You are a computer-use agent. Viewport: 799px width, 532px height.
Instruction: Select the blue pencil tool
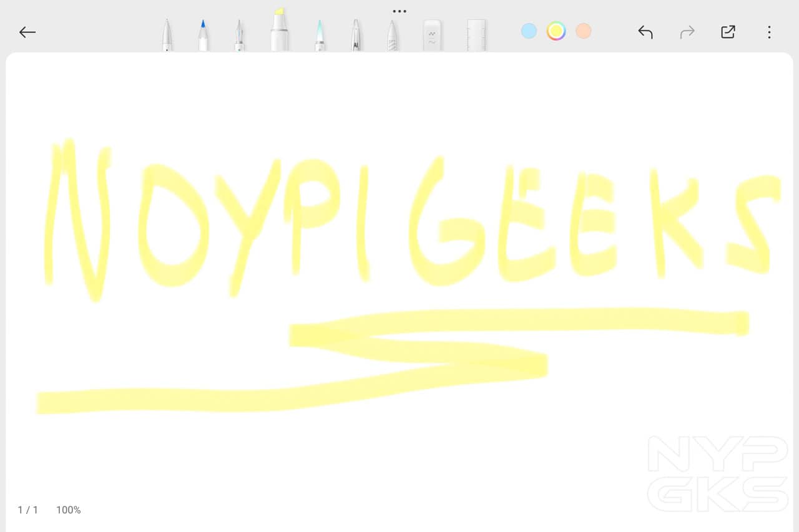(x=203, y=36)
